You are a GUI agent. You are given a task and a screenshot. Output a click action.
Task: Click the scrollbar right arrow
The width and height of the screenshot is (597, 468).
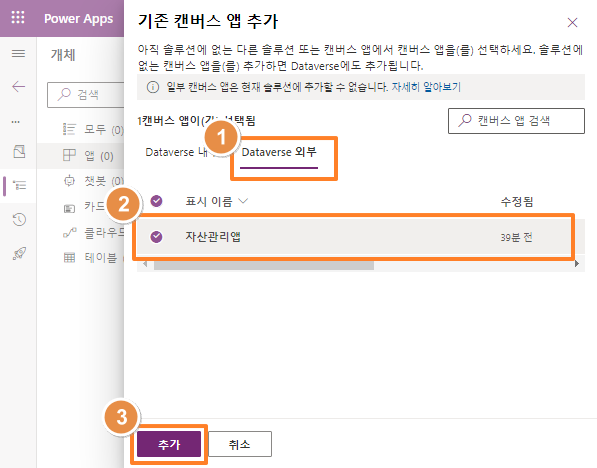coord(577,264)
